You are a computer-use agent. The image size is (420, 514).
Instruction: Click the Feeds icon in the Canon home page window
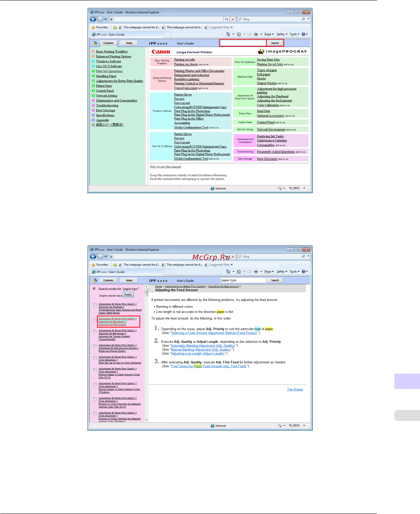239,34
